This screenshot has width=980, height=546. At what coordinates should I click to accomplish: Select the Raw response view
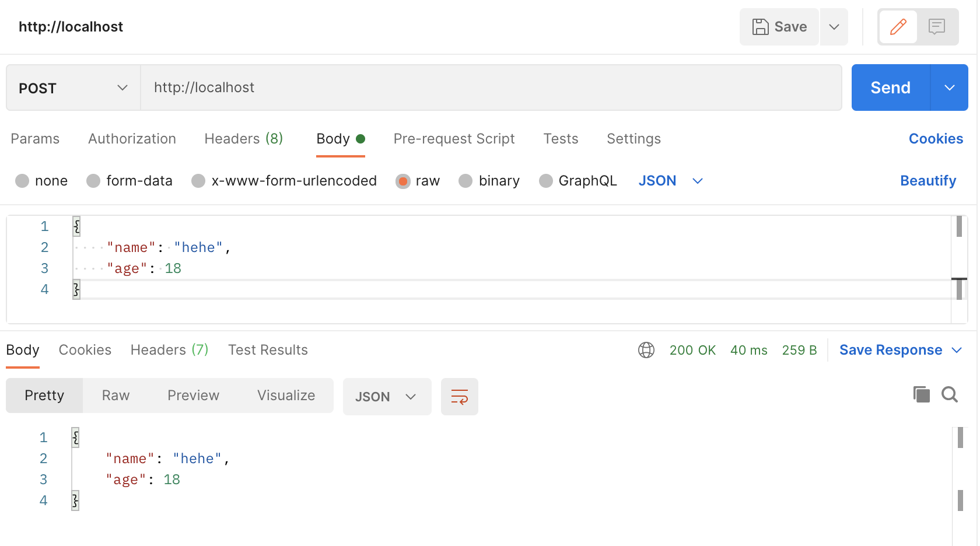tap(116, 395)
